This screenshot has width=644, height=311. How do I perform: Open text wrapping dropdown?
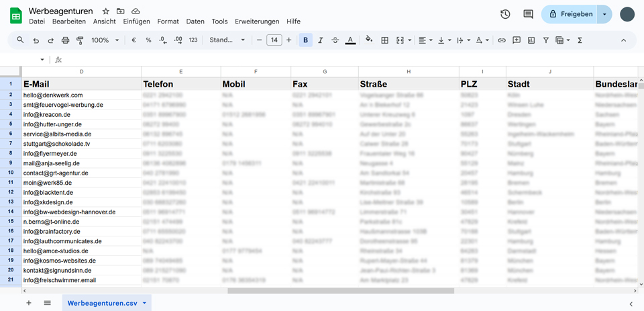tap(464, 40)
